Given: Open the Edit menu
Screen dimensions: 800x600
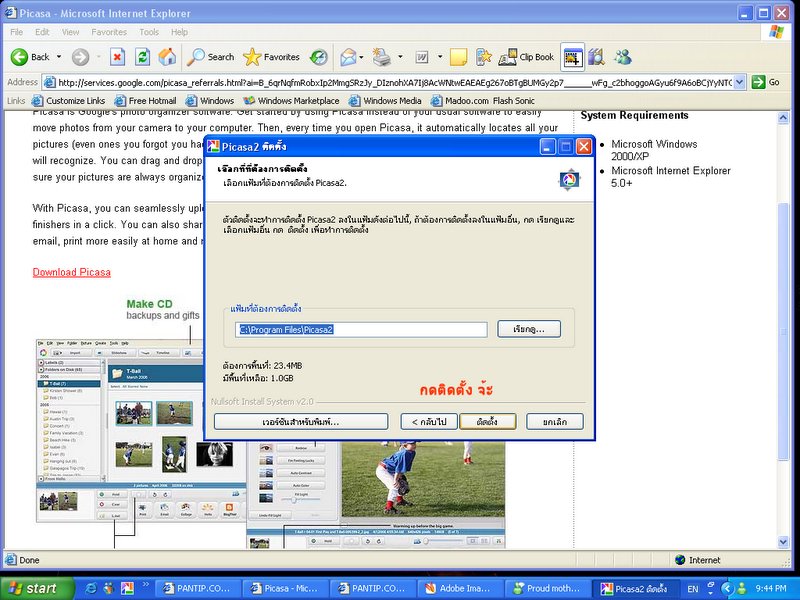Looking at the screenshot, I should [42, 32].
